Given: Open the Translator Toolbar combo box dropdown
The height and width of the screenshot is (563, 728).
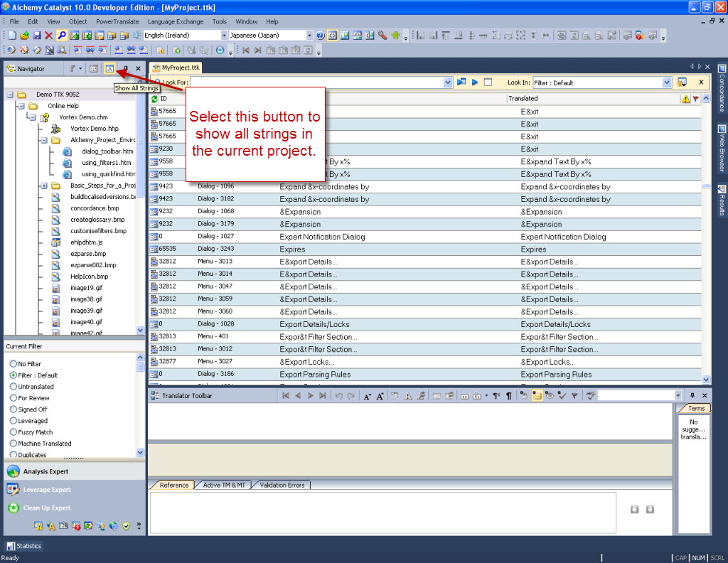Looking at the screenshot, I should [678, 395].
